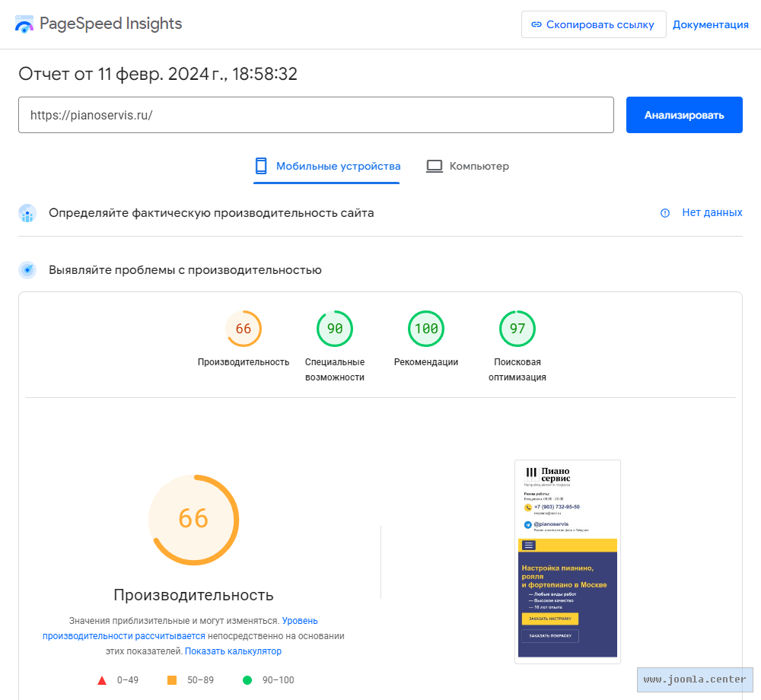Screen dimensions: 761x700
Task: Click the large 66 performance gauge
Action: tap(193, 519)
